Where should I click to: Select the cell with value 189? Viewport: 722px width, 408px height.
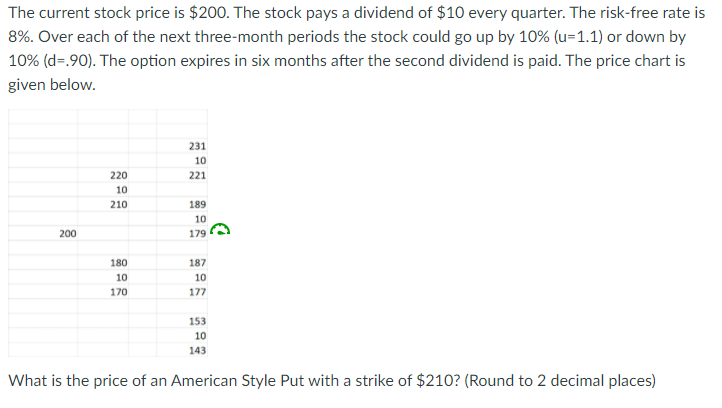pos(198,204)
